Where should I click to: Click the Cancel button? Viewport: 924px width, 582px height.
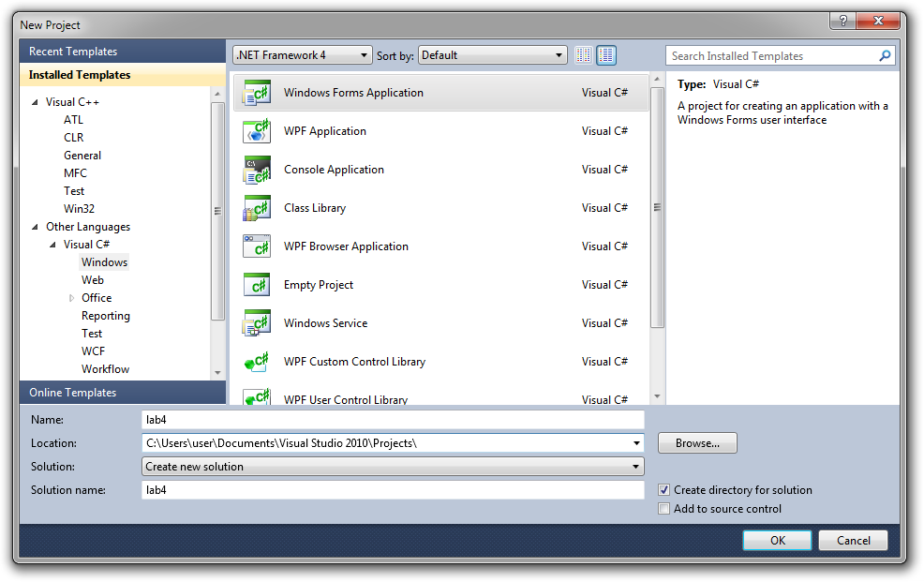click(854, 540)
